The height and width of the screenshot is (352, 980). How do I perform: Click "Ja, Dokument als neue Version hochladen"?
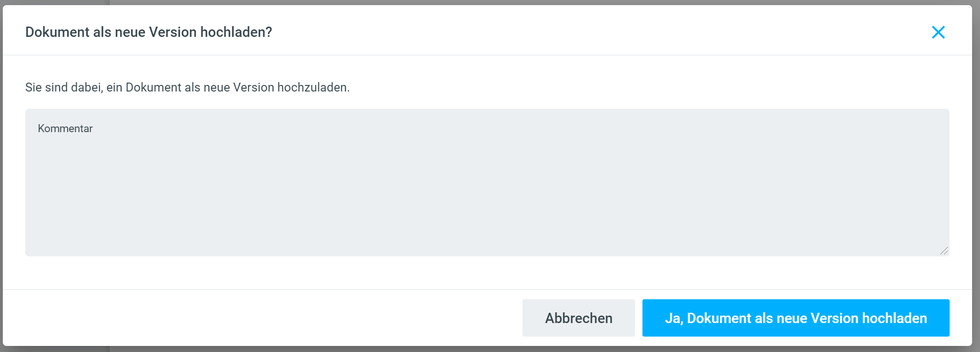point(796,318)
